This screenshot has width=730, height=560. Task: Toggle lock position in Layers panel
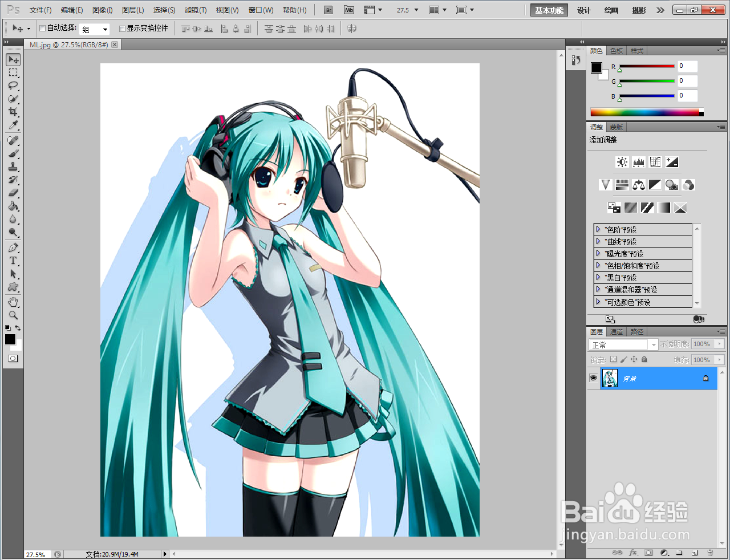pos(634,359)
